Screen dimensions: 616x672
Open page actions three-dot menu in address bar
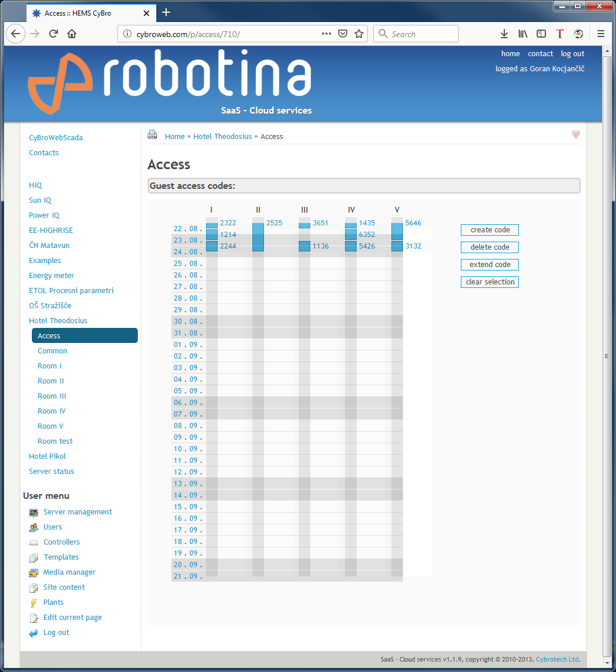[327, 34]
